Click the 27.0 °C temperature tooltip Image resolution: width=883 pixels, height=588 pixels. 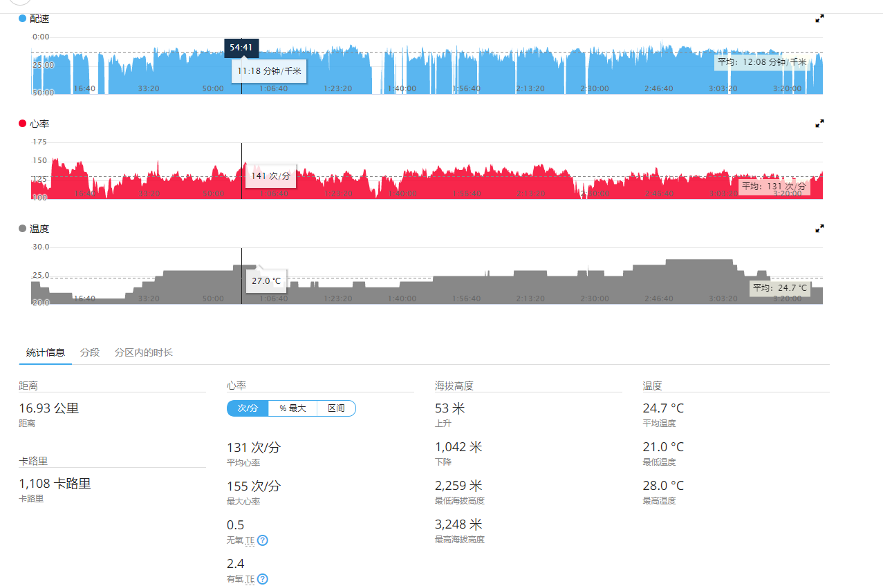[266, 281]
